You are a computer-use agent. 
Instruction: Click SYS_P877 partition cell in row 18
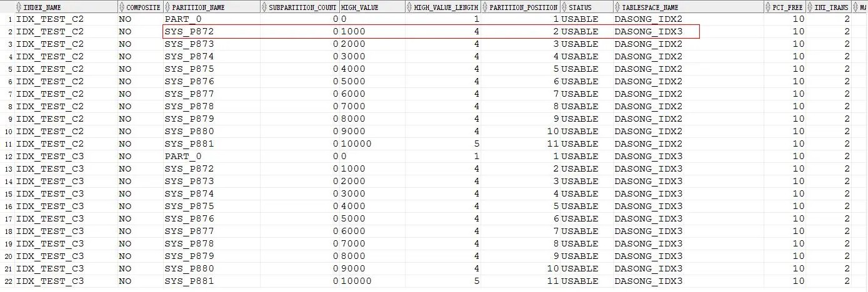(x=211, y=231)
